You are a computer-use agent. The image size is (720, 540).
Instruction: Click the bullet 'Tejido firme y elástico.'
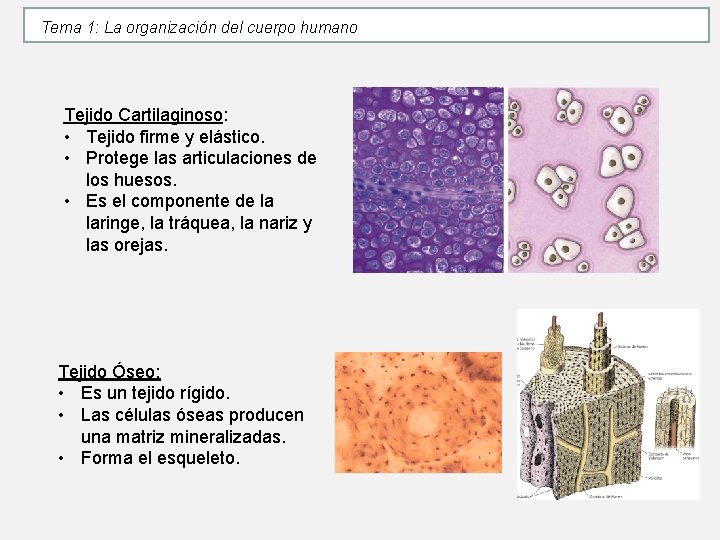point(176,137)
